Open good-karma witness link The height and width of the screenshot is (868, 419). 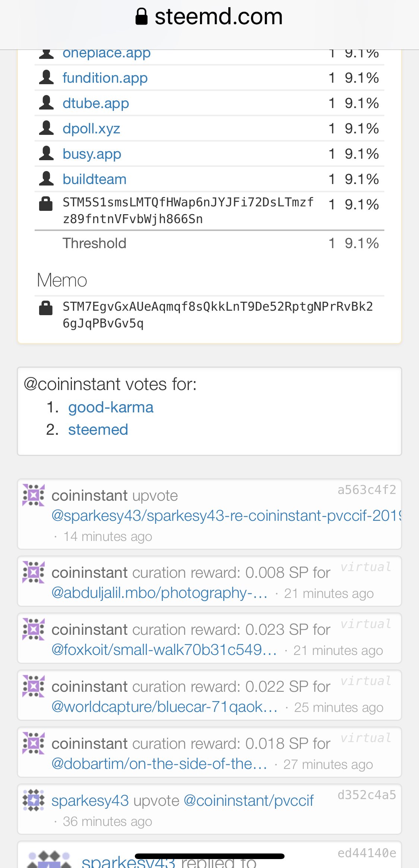[111, 407]
